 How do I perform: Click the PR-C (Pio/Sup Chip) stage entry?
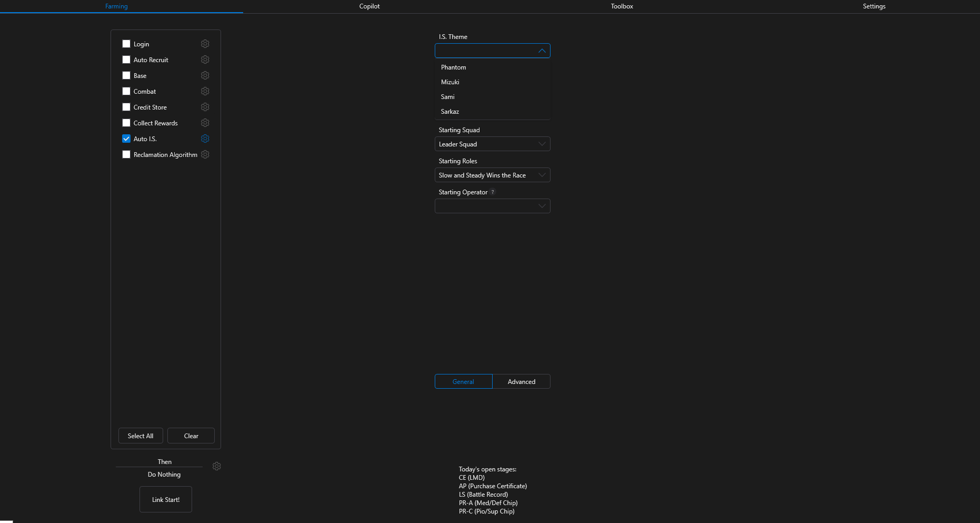[x=487, y=511]
